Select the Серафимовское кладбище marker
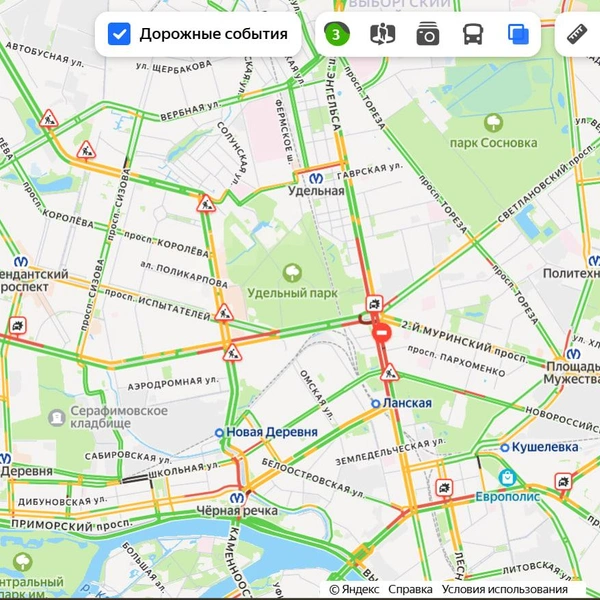 [57, 417]
